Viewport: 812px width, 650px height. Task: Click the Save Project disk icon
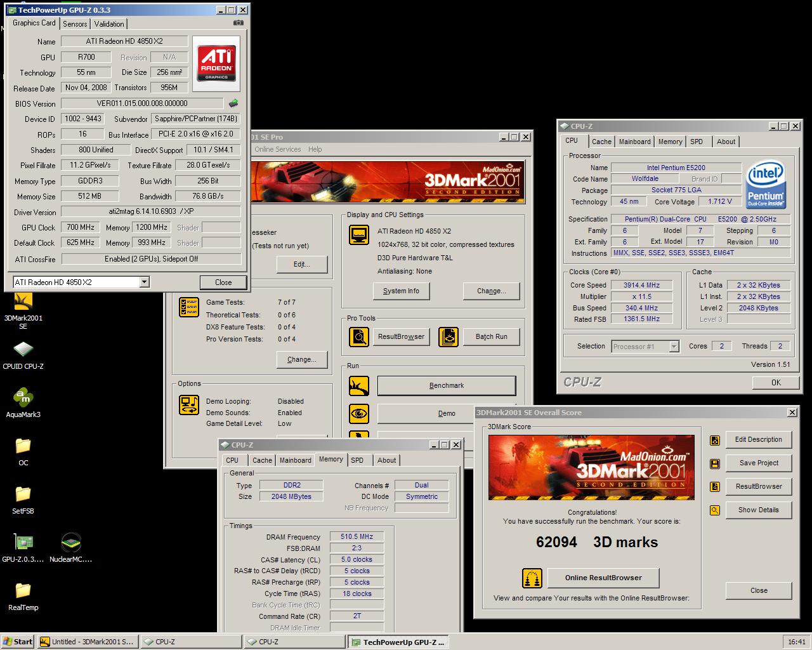[715, 463]
